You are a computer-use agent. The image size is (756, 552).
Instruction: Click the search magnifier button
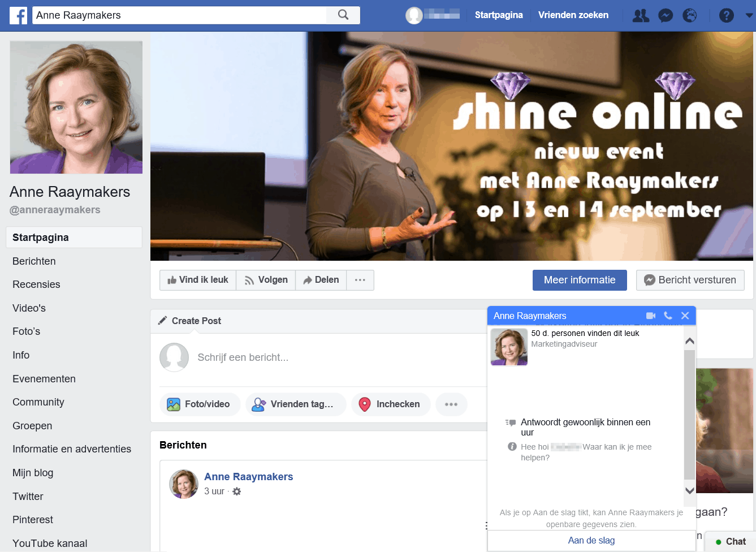343,15
